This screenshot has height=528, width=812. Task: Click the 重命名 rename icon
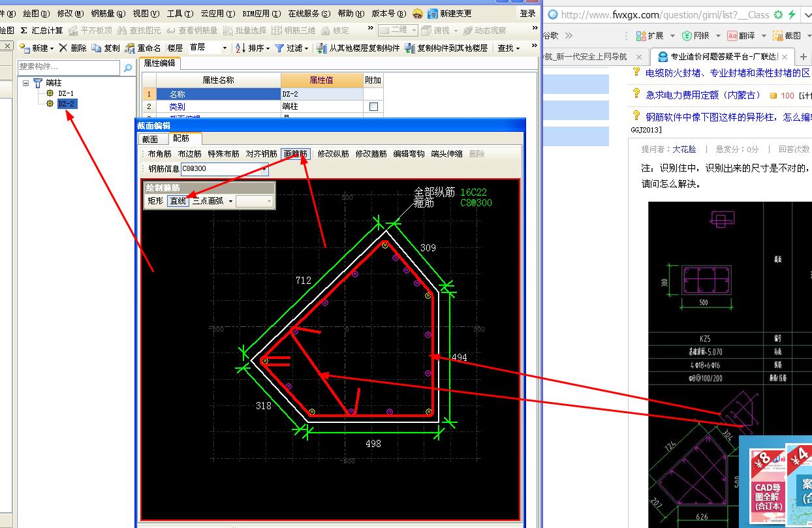tap(130, 48)
